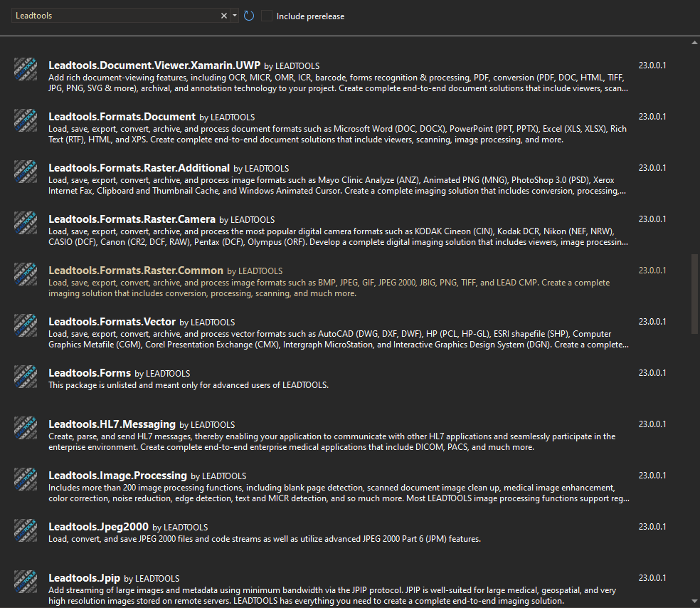Click scrollbar down arrow of package list

click(x=694, y=602)
